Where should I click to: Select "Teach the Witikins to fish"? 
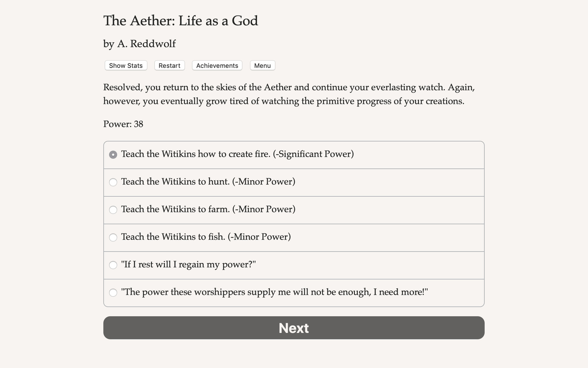tap(206, 237)
